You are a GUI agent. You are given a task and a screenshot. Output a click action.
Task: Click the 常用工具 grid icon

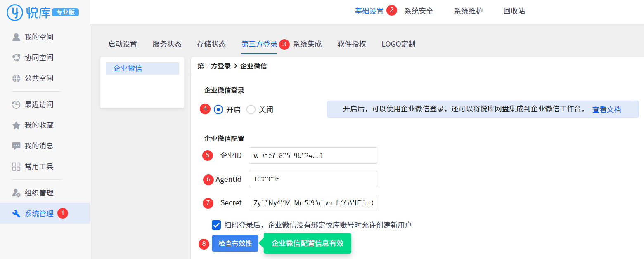16,167
